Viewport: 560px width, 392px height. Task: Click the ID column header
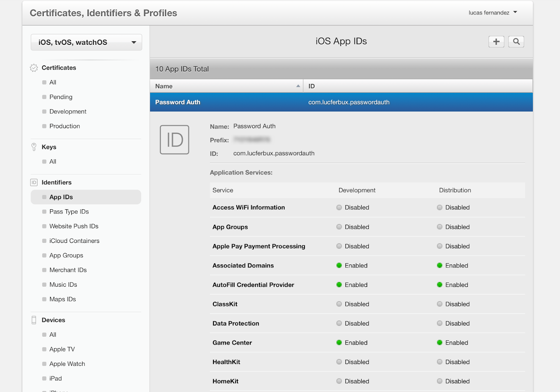pyautogui.click(x=311, y=86)
